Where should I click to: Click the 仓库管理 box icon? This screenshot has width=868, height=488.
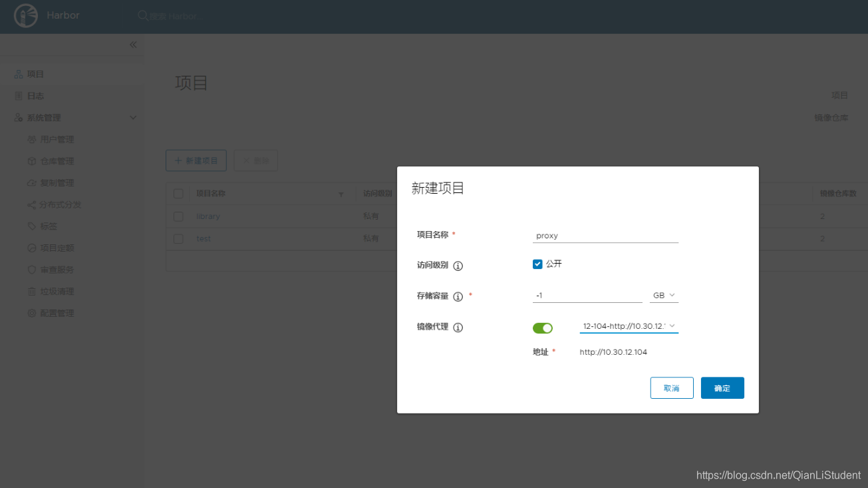pyautogui.click(x=31, y=161)
